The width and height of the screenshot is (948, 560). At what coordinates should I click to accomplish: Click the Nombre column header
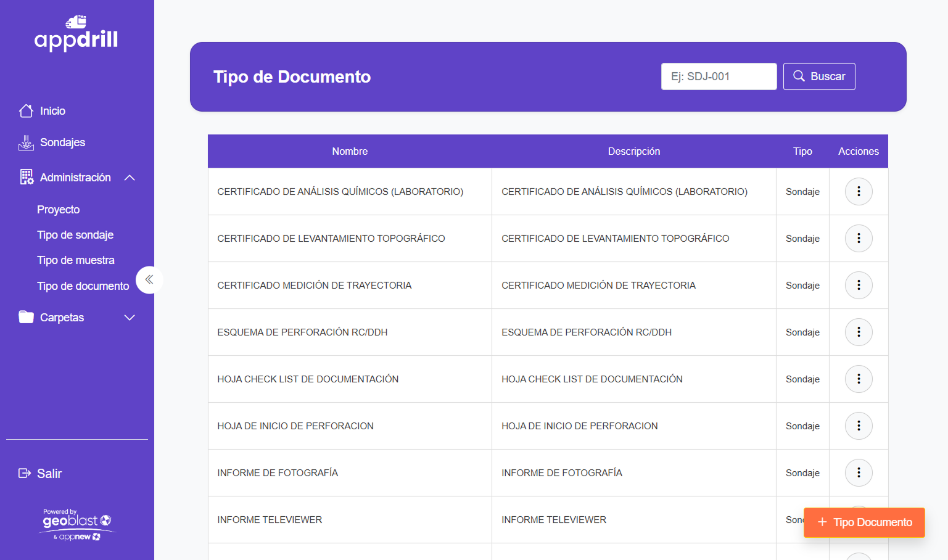click(350, 151)
